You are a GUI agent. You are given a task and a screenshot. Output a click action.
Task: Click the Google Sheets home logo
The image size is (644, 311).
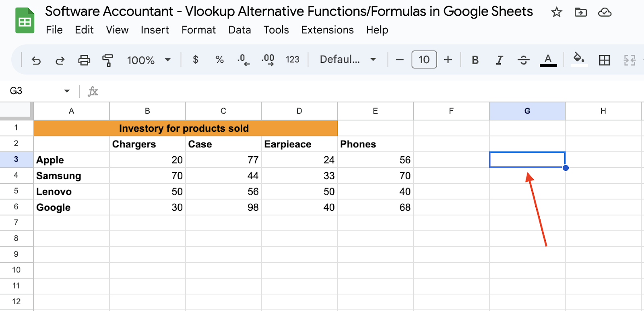[25, 21]
